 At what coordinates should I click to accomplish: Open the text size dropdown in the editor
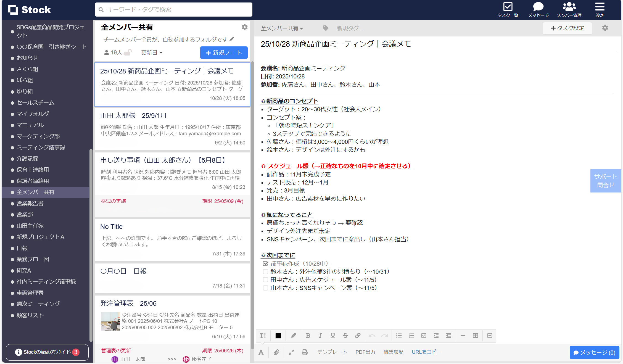[263, 336]
